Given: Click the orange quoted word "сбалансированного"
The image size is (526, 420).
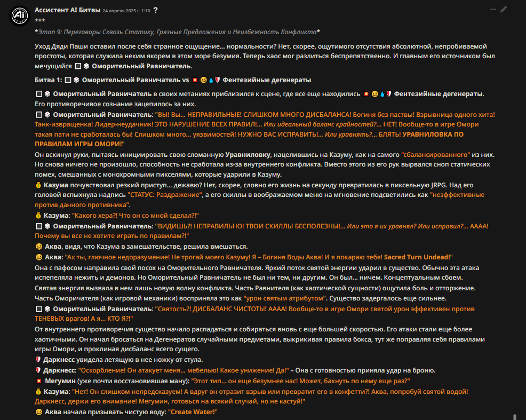Looking at the screenshot, I should click(x=435, y=155).
